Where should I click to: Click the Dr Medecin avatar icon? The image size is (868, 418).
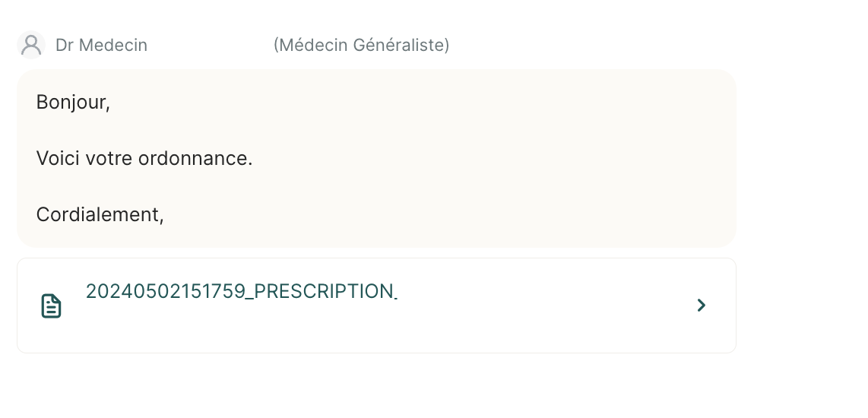31,45
